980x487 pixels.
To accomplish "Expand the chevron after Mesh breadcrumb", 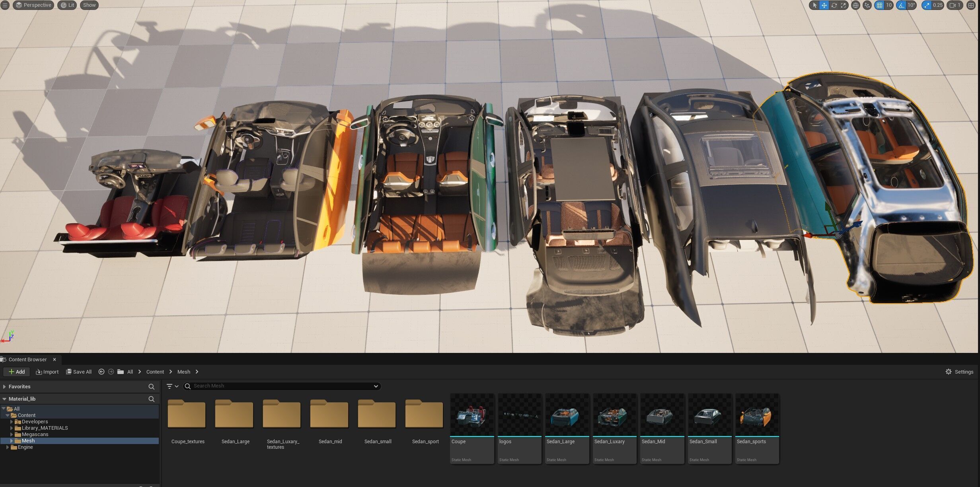I will [197, 372].
